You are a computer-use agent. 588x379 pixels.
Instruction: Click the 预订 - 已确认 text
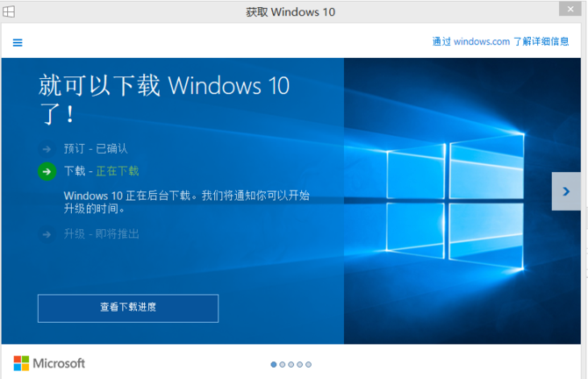(x=96, y=149)
